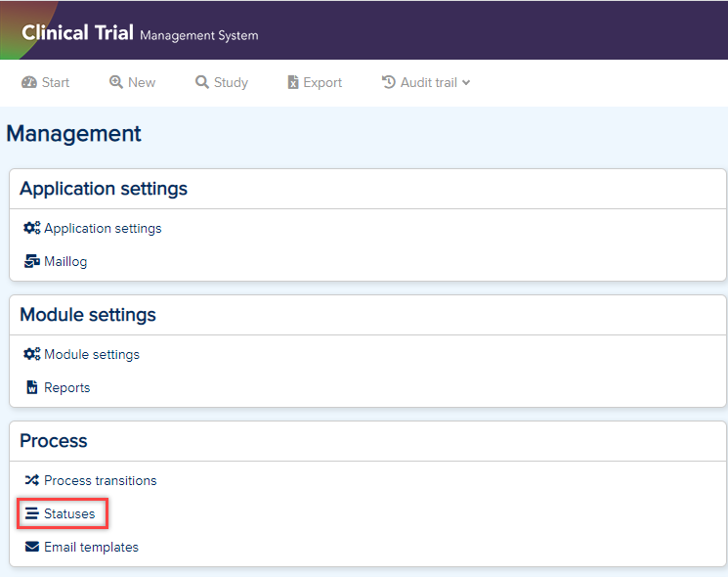Image resolution: width=728 pixels, height=577 pixels.
Task: Open the Maillog link
Action: (x=65, y=261)
